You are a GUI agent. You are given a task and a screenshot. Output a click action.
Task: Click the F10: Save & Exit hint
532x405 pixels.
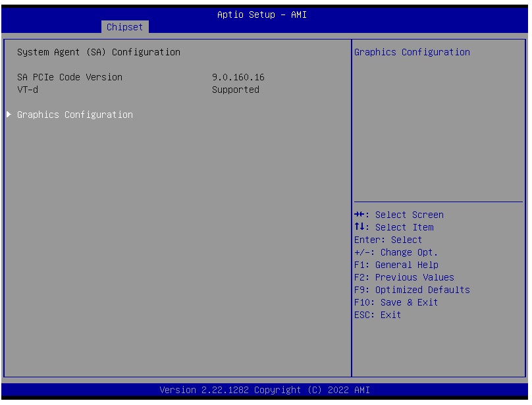396,302
